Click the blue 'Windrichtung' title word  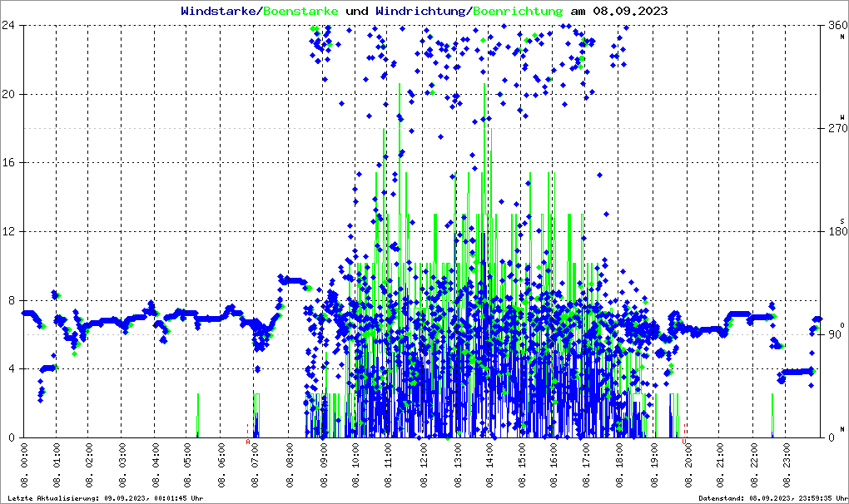[420, 11]
